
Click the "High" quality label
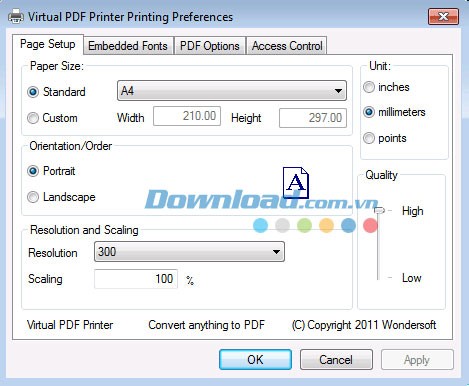pyautogui.click(x=413, y=211)
